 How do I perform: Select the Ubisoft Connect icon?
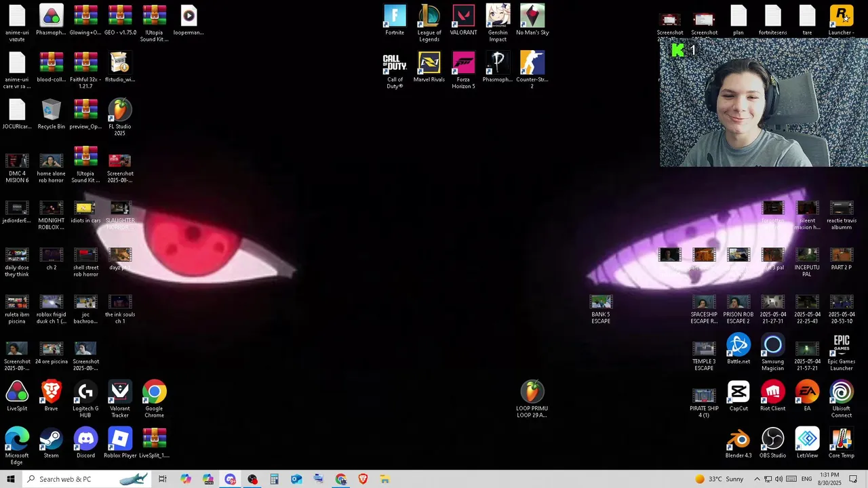[x=842, y=399]
